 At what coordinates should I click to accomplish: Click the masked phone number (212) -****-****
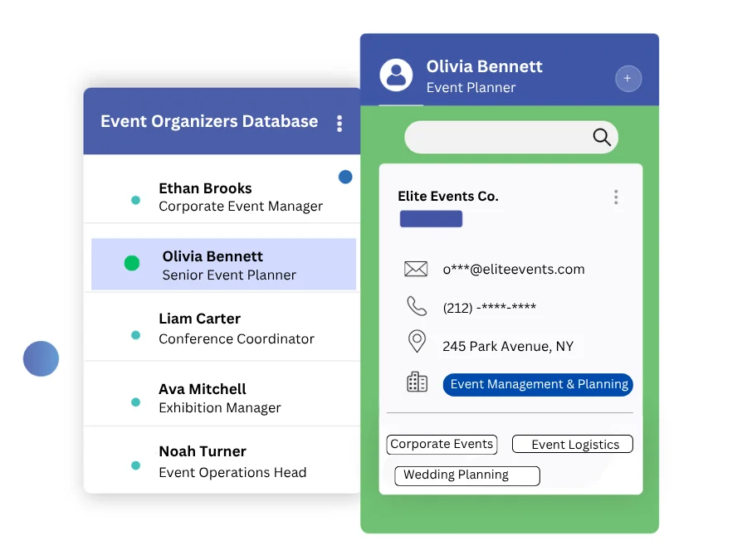[x=489, y=308]
